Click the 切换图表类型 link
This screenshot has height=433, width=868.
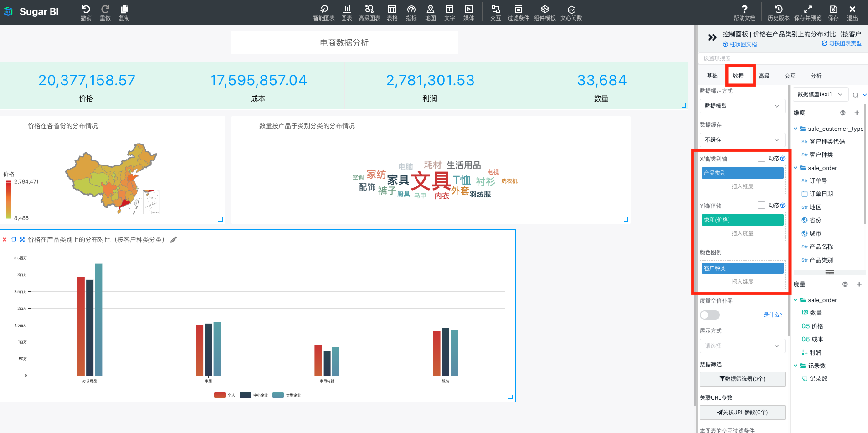(842, 43)
